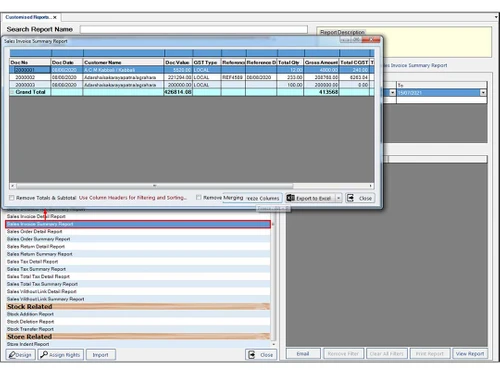Sort by the Total Qty column header
This screenshot has width=500, height=375.
(x=290, y=62)
